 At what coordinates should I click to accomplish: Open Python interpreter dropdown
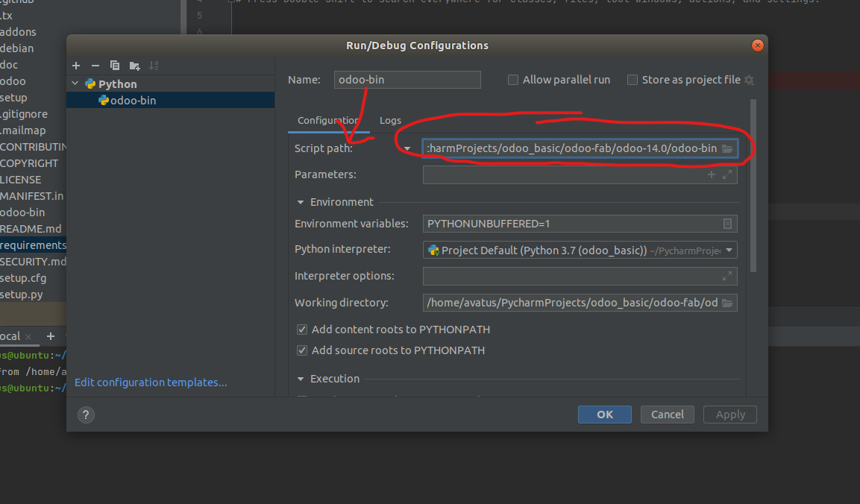point(729,250)
